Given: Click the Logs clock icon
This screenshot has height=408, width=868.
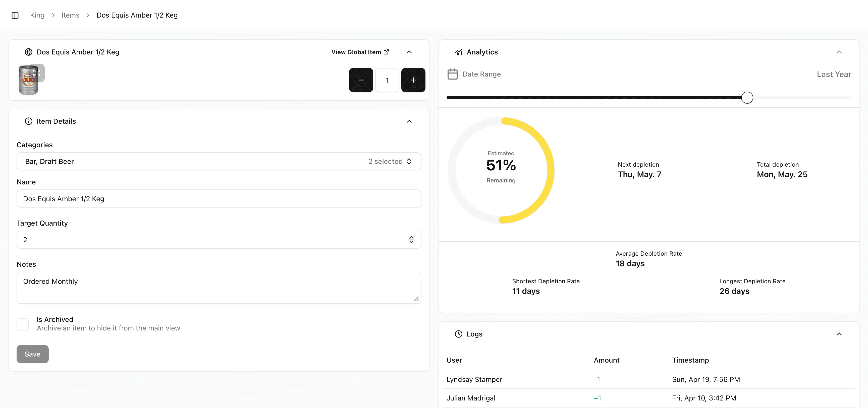Looking at the screenshot, I should click(459, 334).
